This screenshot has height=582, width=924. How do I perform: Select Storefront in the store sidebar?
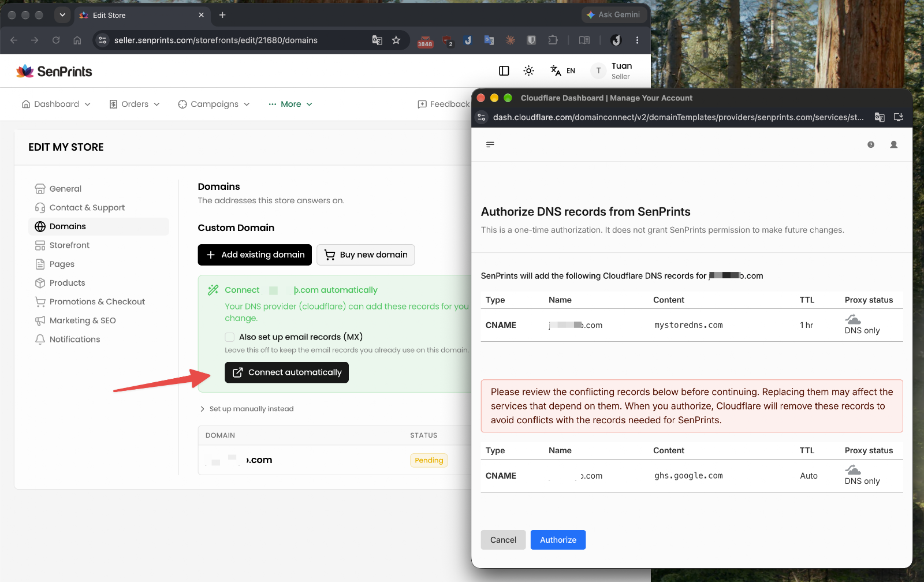click(99, 245)
